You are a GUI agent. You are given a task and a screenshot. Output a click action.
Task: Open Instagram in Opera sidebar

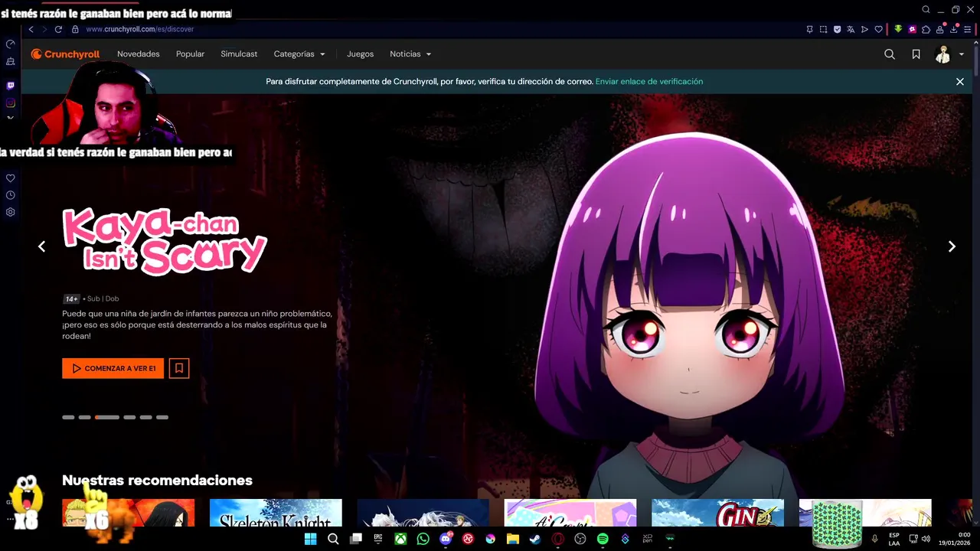[11, 103]
